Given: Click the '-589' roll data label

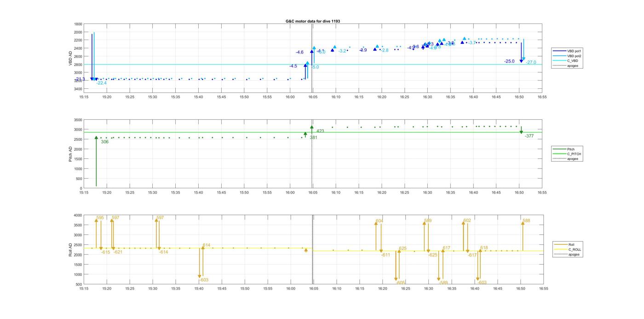Looking at the screenshot, I should pyautogui.click(x=443, y=283).
